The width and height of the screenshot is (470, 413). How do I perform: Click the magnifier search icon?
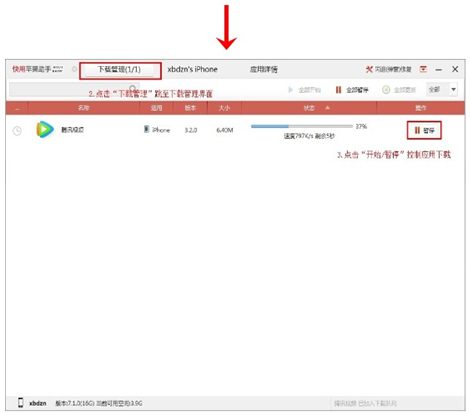[133, 89]
